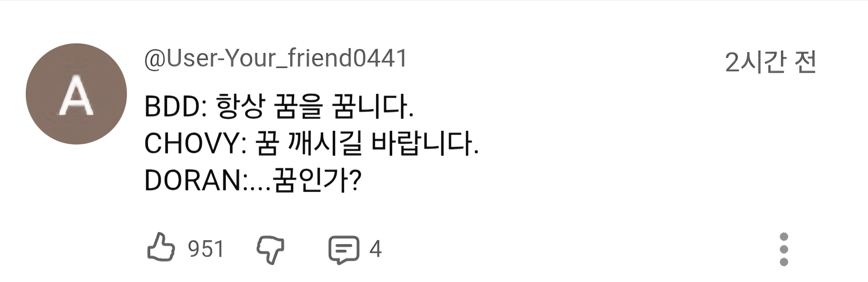The image size is (868, 282).
Task: Click the word "BDD" in the comment
Action: click(x=173, y=107)
